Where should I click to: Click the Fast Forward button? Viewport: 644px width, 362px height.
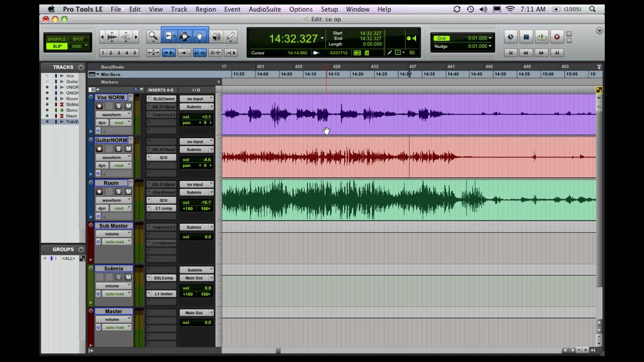pos(541,52)
